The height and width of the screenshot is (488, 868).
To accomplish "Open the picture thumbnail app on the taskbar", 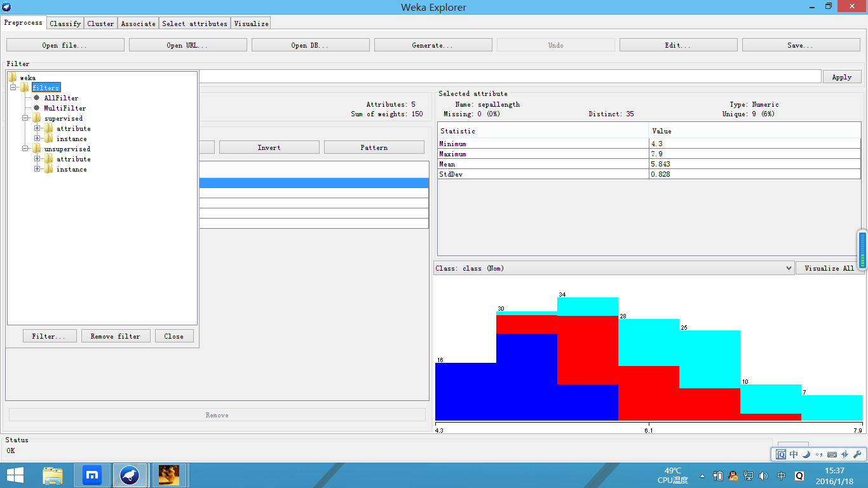I will tap(168, 475).
